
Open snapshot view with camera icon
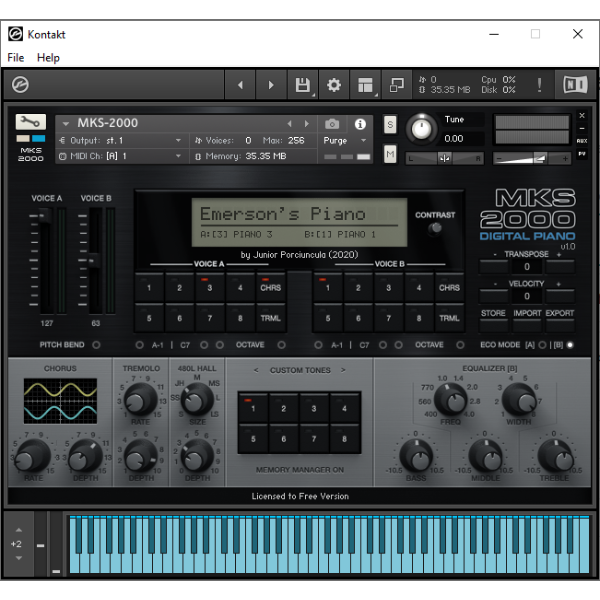(x=332, y=124)
